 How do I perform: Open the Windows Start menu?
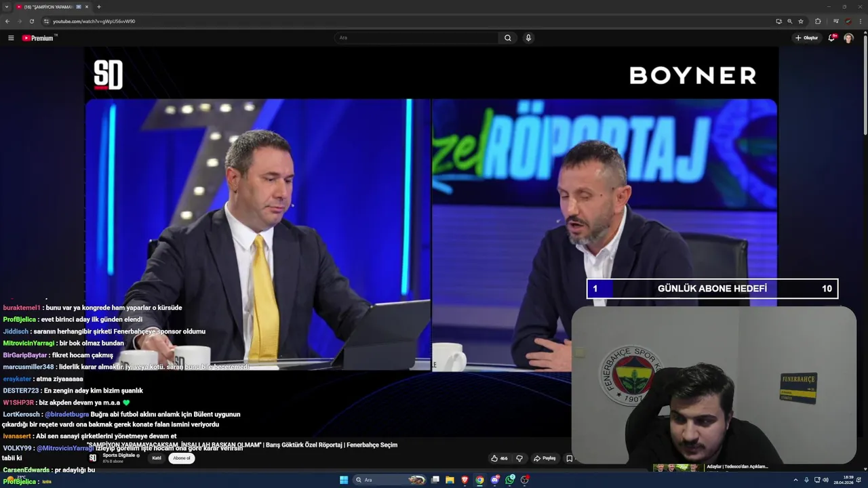(x=344, y=480)
